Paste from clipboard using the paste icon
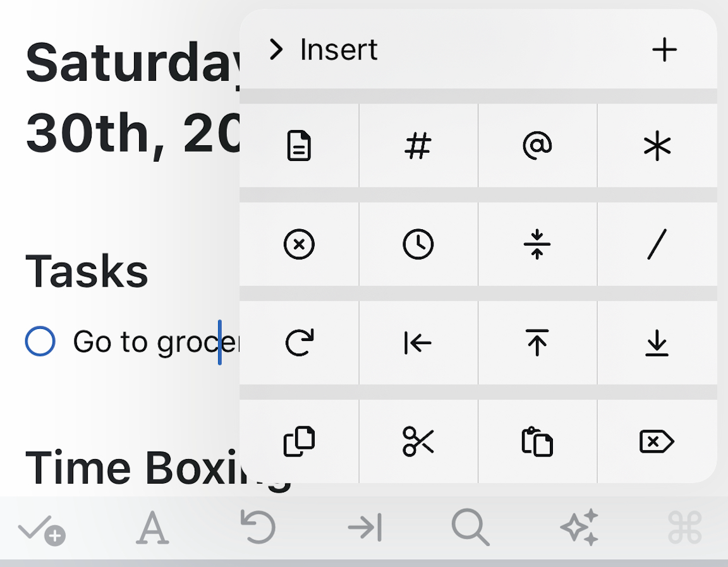 pos(537,441)
